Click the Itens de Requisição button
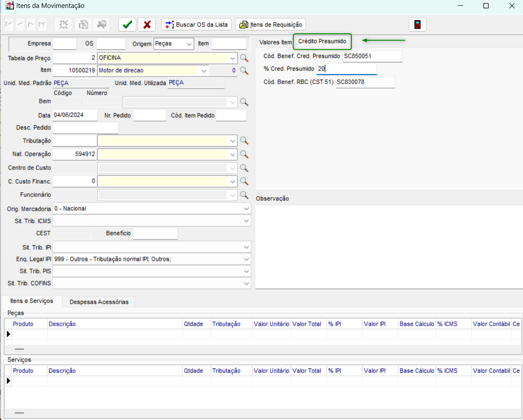Viewport: 523px width, 420px height. (271, 25)
